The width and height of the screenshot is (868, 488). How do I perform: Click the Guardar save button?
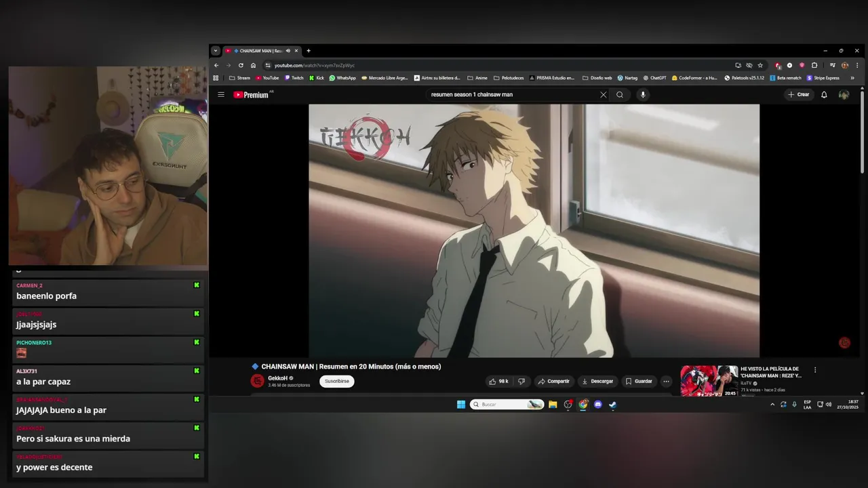point(639,382)
